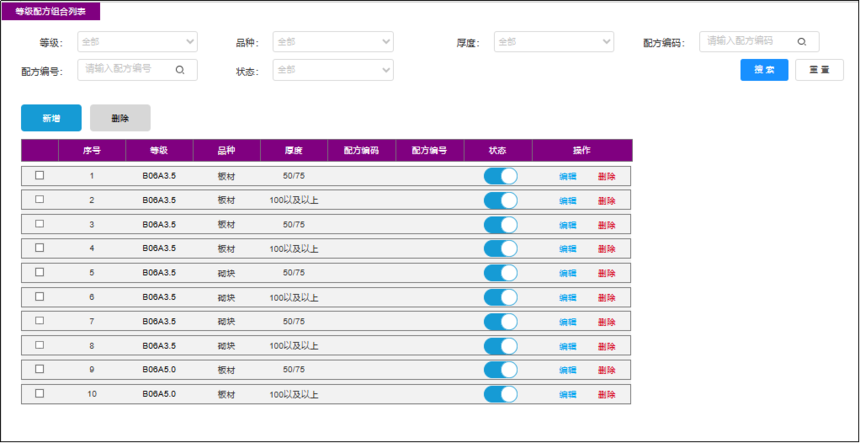Click 编辑 link in row 1
Screen dimensions: 860x443
pyautogui.click(x=568, y=177)
